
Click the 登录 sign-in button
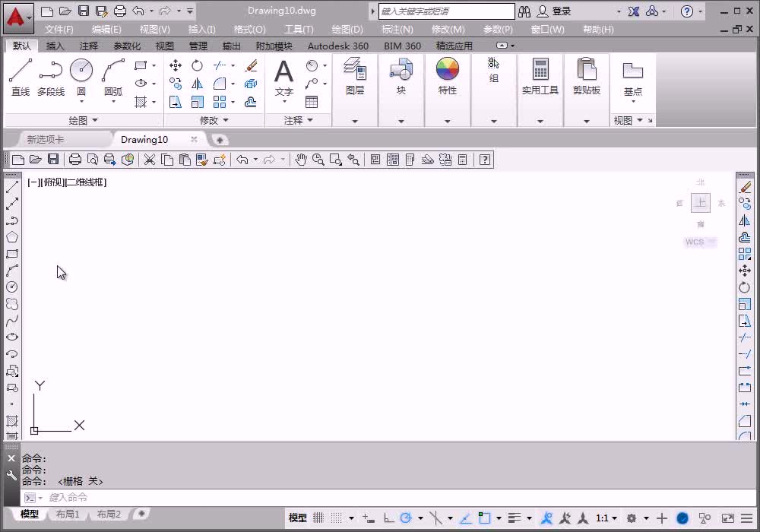click(x=562, y=11)
